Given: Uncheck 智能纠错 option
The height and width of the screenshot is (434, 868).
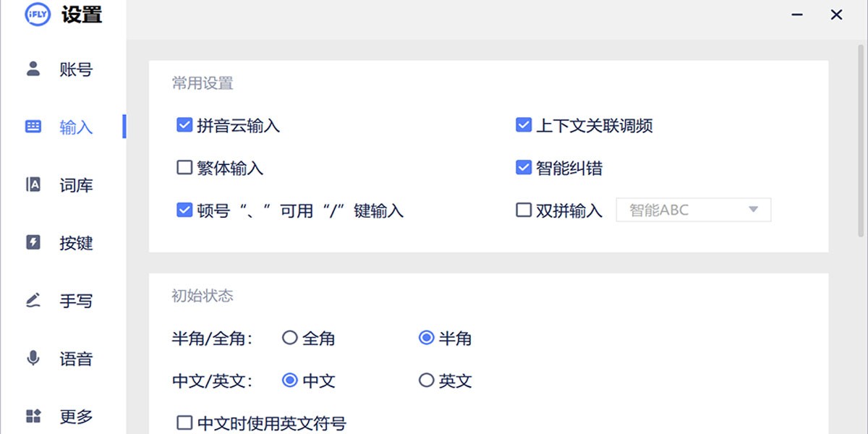Looking at the screenshot, I should tap(524, 168).
